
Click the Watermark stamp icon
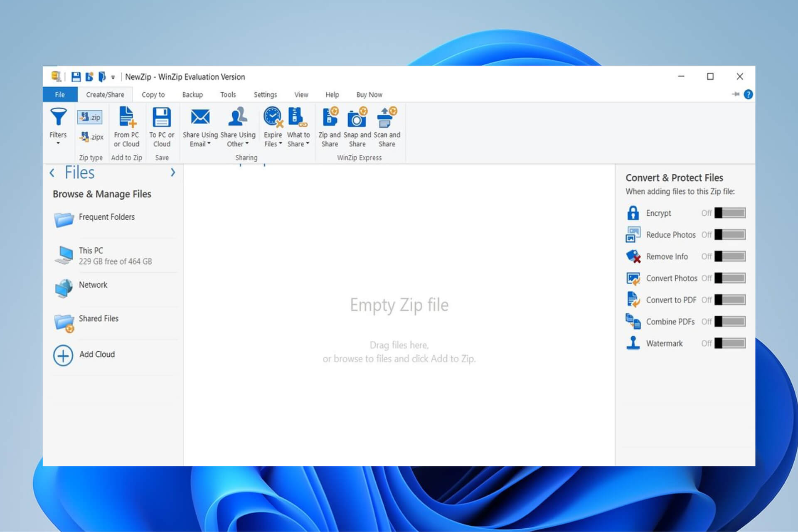(x=633, y=343)
